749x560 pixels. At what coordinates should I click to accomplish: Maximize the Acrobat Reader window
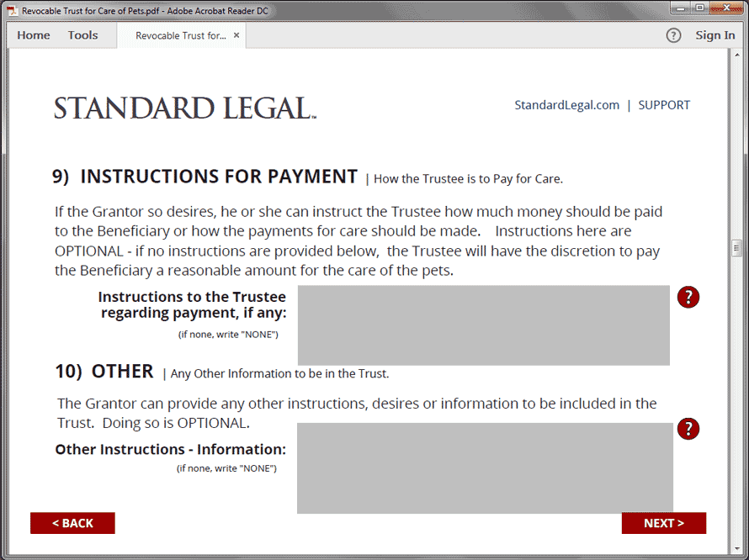coord(699,8)
